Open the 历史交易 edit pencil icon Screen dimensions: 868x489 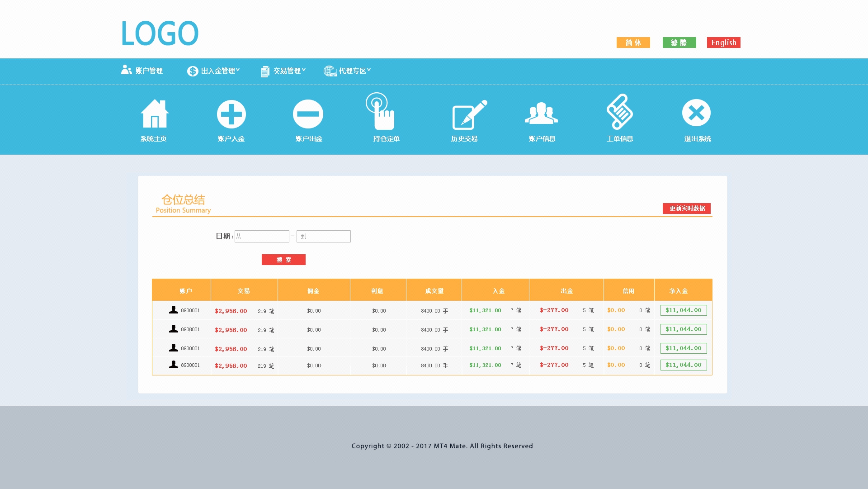pyautogui.click(x=469, y=115)
